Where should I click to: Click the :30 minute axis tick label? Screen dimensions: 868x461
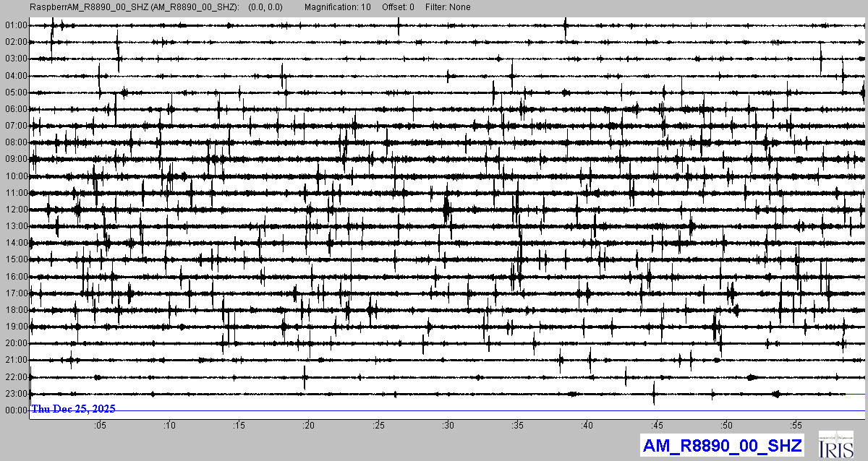448,425
